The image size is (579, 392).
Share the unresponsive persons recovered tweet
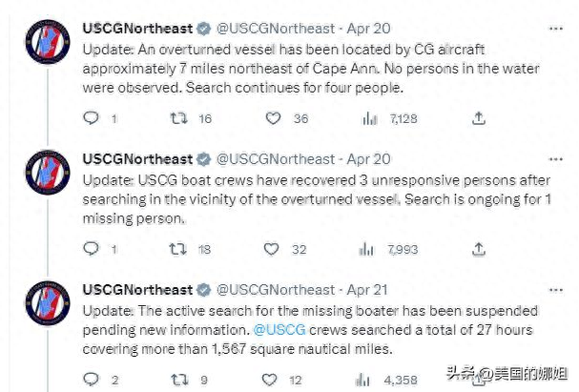click(479, 249)
